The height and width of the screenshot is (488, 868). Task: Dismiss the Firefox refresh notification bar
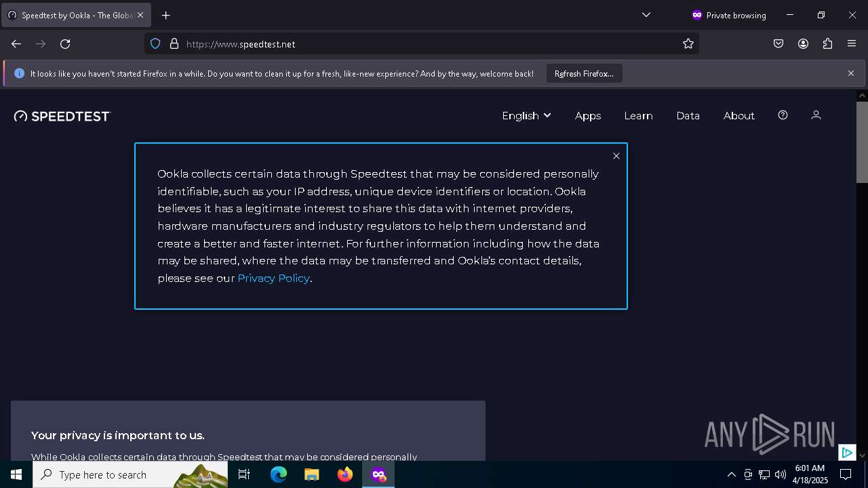851,73
